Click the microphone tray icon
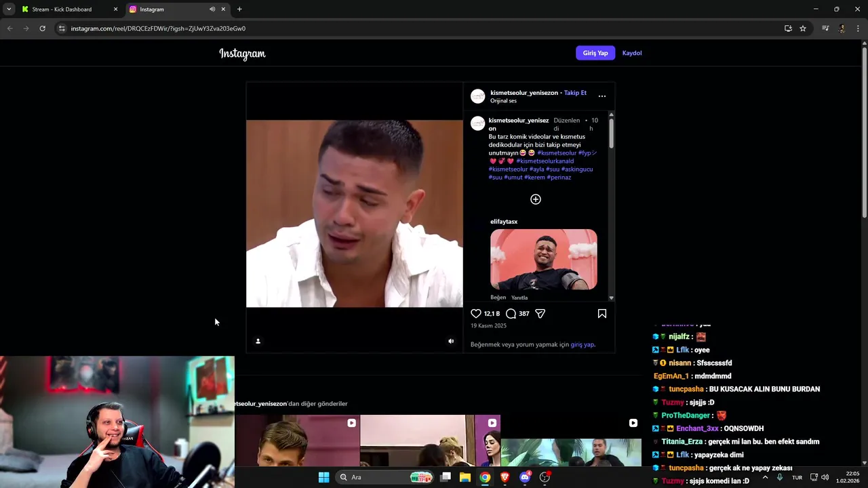This screenshot has height=488, width=868. pos(780,477)
